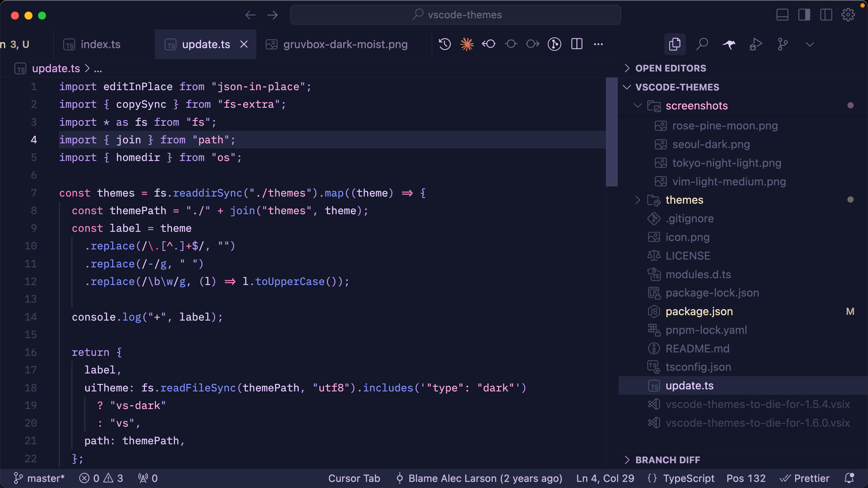868x488 pixels.
Task: Open the Search view icon
Action: tap(702, 44)
